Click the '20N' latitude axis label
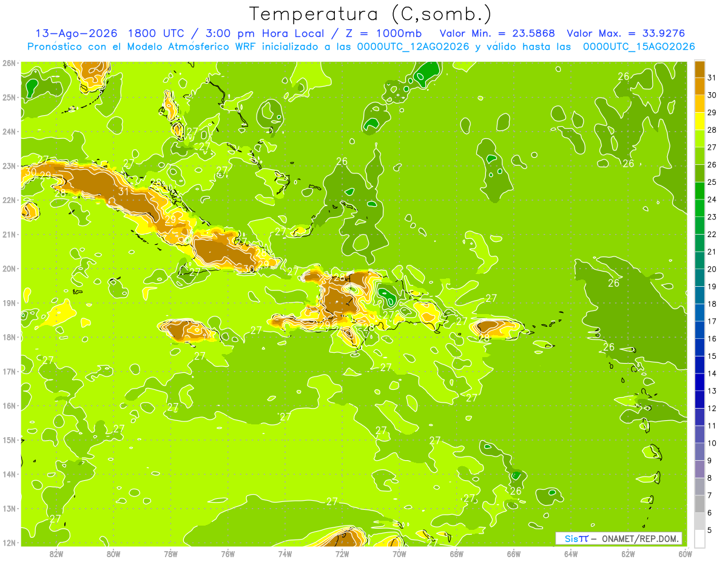The image size is (728, 562). (x=8, y=269)
